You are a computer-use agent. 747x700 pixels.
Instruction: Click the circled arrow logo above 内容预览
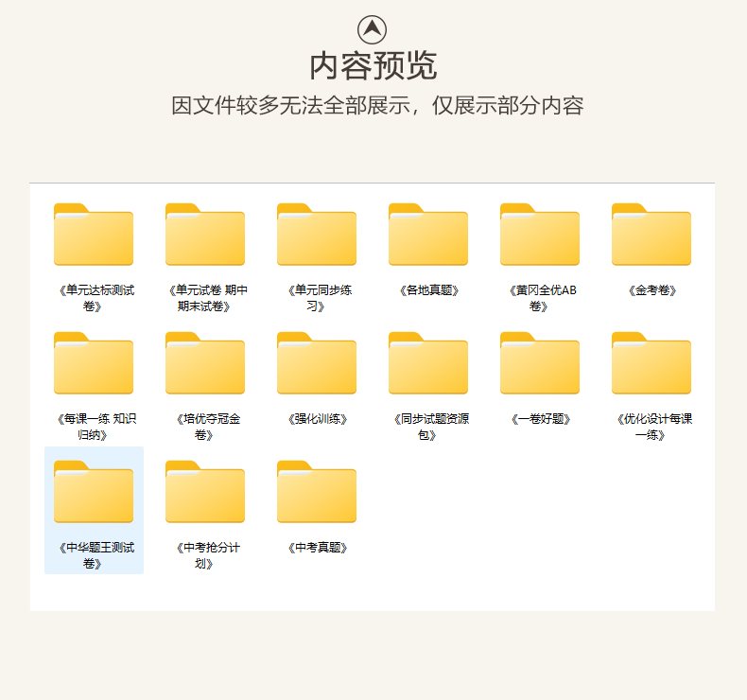(372, 29)
